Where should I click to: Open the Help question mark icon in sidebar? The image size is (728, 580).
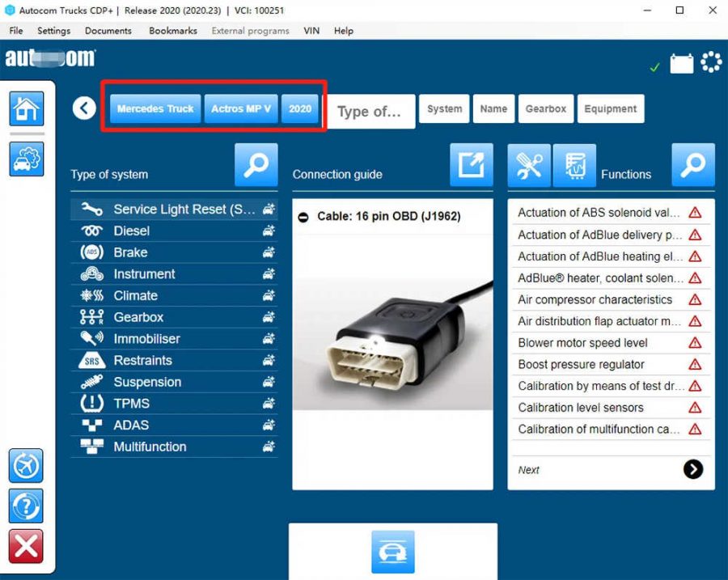[x=25, y=506]
